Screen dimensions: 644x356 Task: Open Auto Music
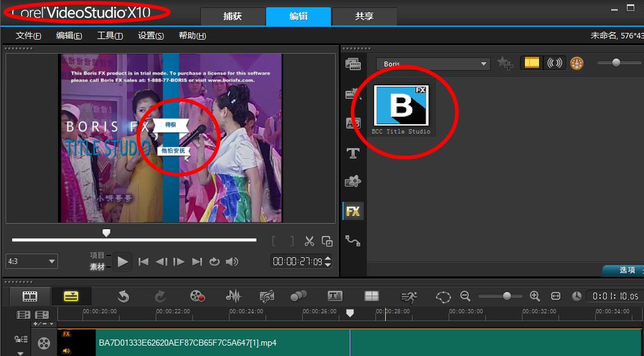[267, 296]
